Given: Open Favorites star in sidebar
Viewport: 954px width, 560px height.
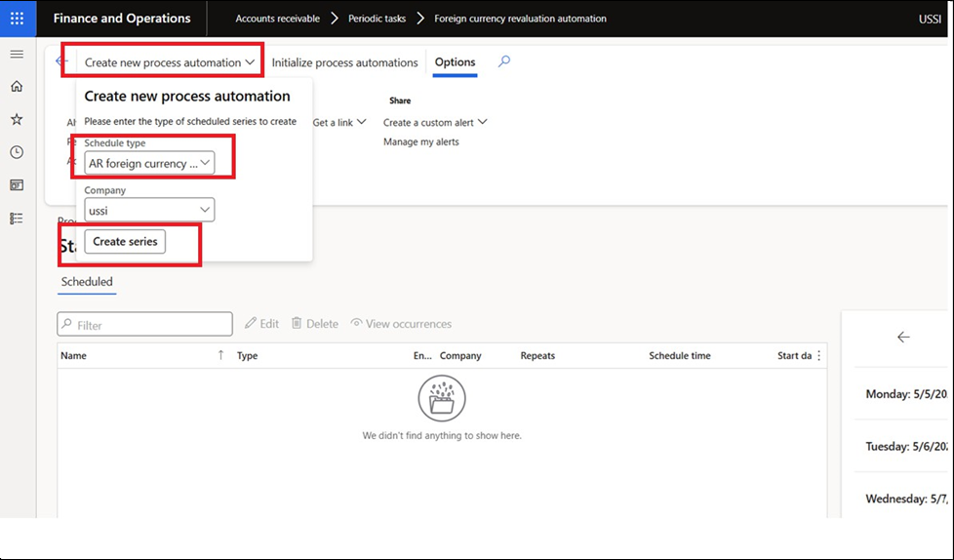Looking at the screenshot, I should tap(17, 119).
